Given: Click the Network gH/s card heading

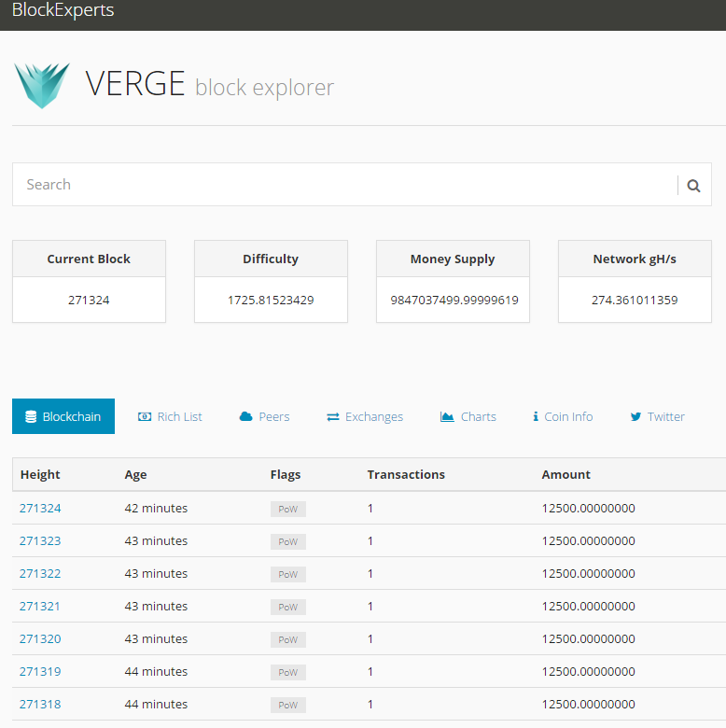Looking at the screenshot, I should tap(635, 259).
